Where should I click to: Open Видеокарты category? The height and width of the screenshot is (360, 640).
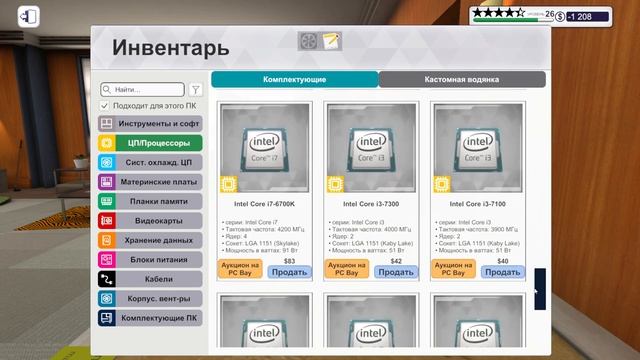coord(150,221)
